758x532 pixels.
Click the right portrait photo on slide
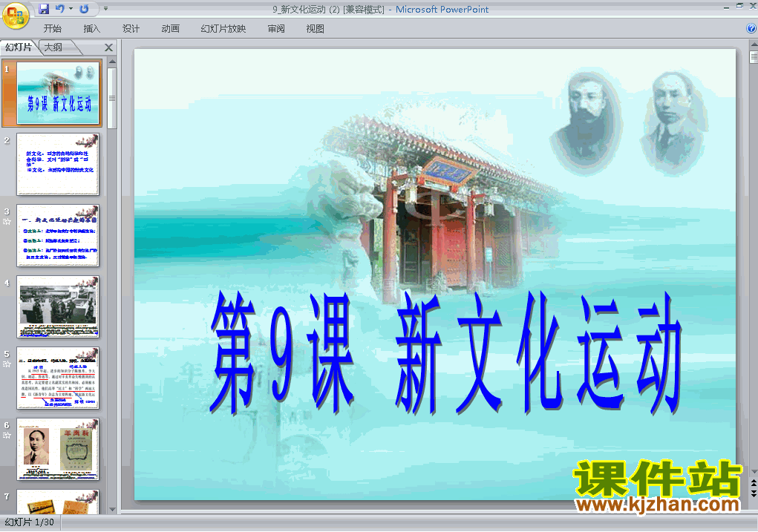[673, 121]
